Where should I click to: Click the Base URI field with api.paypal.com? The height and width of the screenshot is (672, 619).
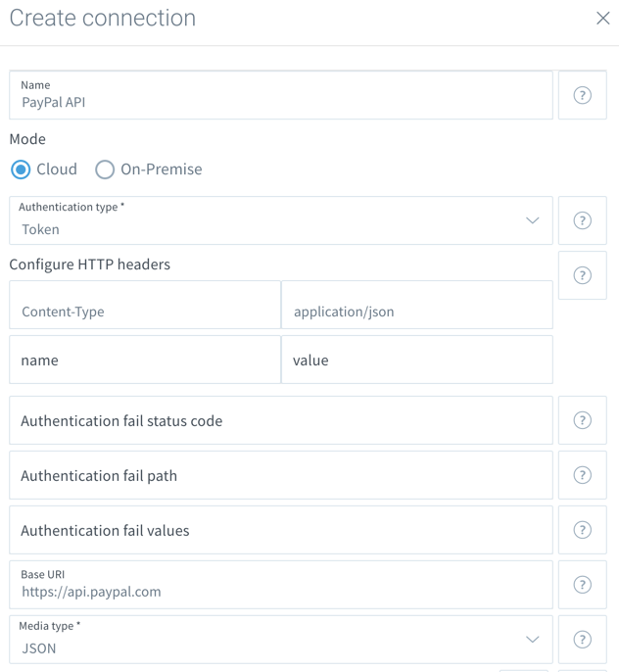(281, 585)
